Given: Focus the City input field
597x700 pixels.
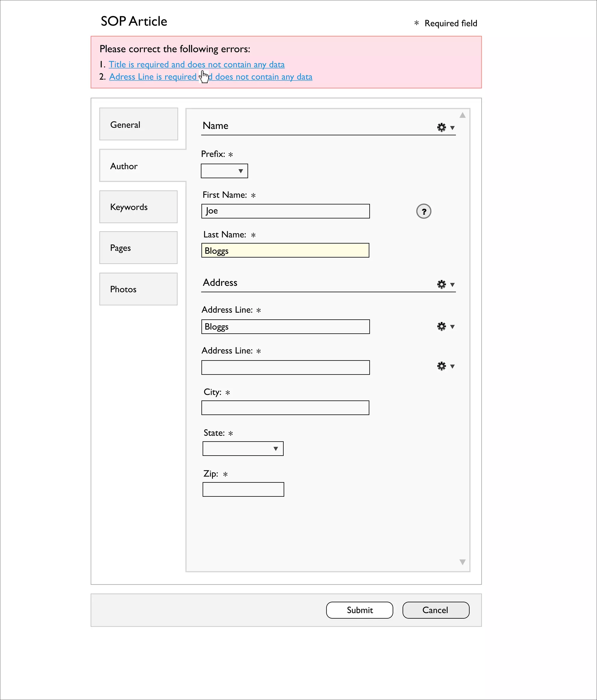Looking at the screenshot, I should point(285,408).
